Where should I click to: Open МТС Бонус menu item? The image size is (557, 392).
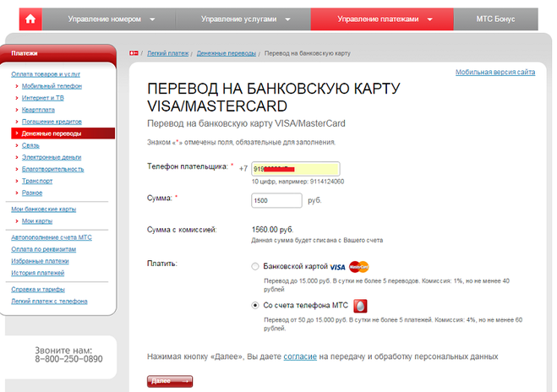click(x=495, y=19)
